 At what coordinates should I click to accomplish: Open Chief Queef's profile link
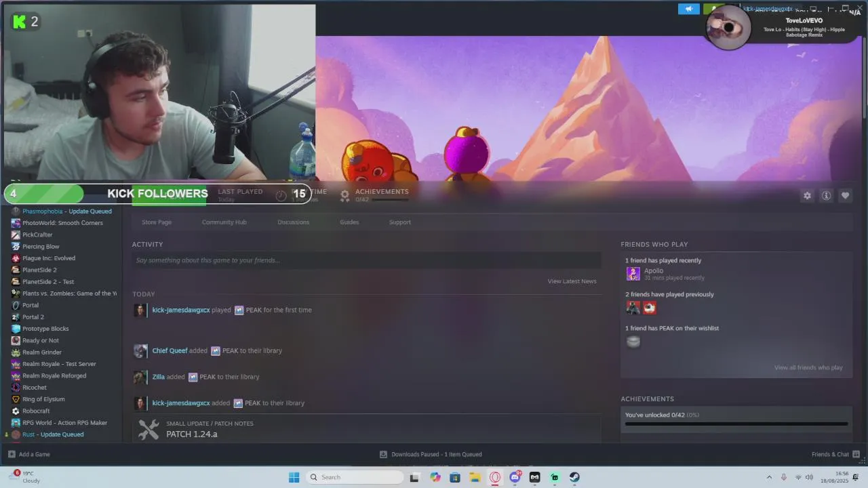[170, 350]
